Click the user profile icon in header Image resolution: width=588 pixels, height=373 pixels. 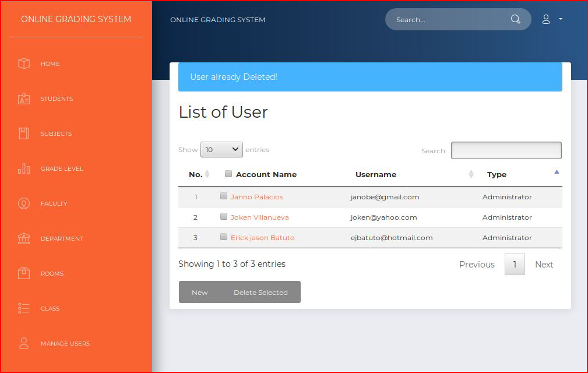pyautogui.click(x=546, y=19)
